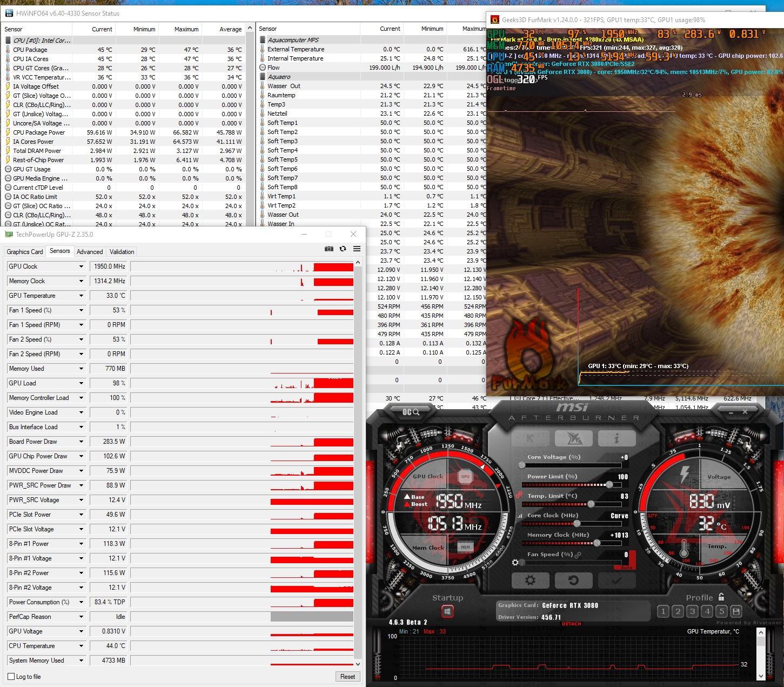Switch to GPU-Z Graphics Card tab

tap(25, 252)
